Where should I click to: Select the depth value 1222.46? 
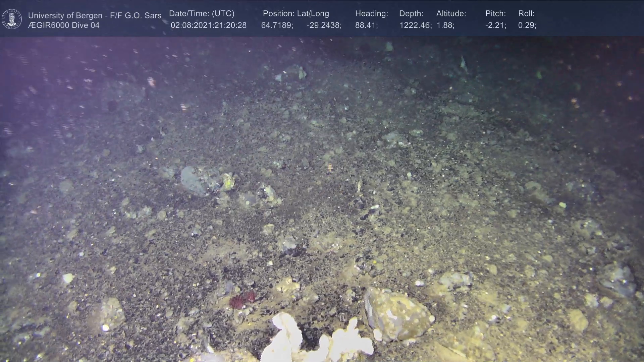(415, 25)
